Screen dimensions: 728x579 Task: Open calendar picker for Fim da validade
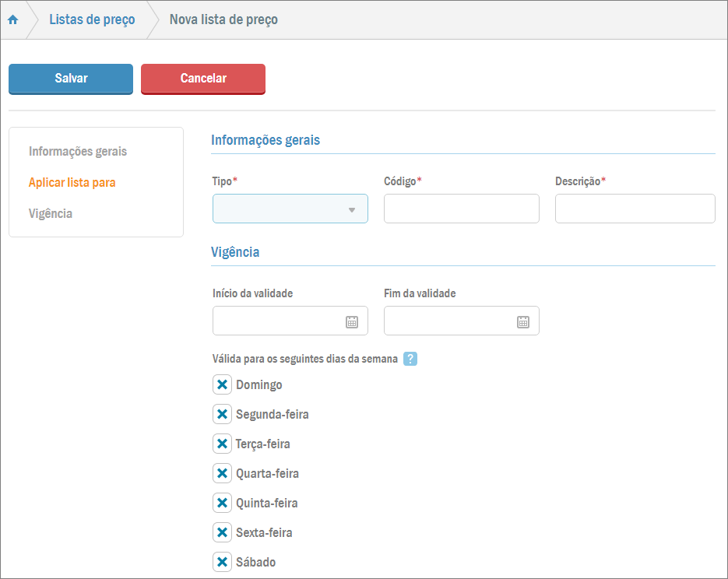pos(523,321)
